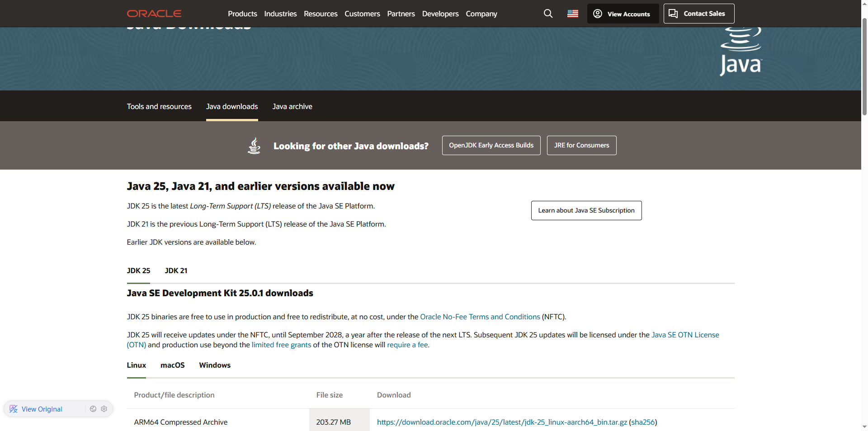Open the Products menu

click(x=242, y=14)
